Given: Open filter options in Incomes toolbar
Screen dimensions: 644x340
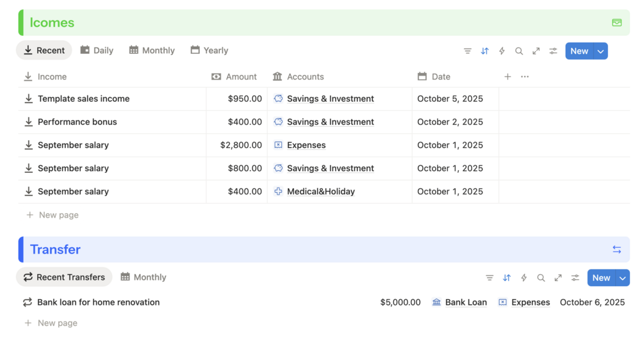Looking at the screenshot, I should (x=468, y=51).
